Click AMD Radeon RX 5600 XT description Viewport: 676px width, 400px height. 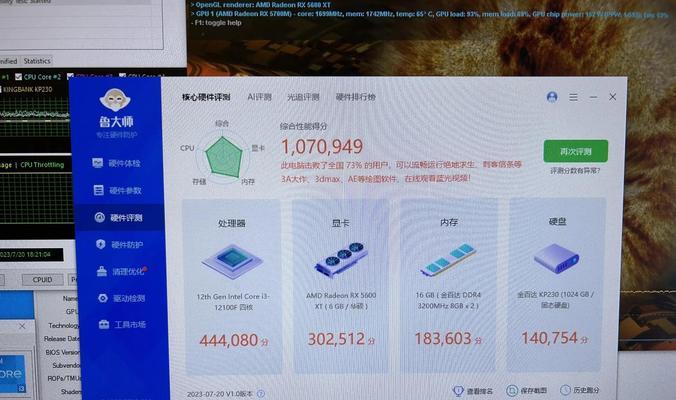pyautogui.click(x=341, y=301)
